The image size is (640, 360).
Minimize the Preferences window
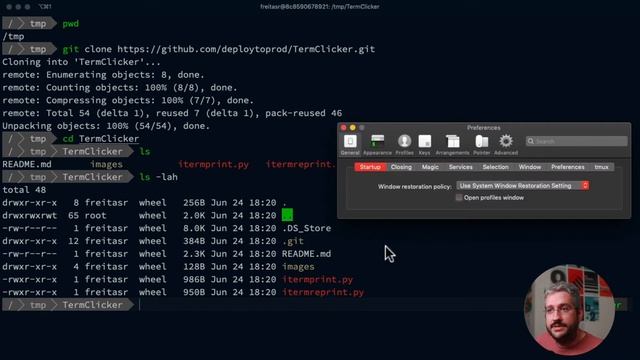coord(353,128)
